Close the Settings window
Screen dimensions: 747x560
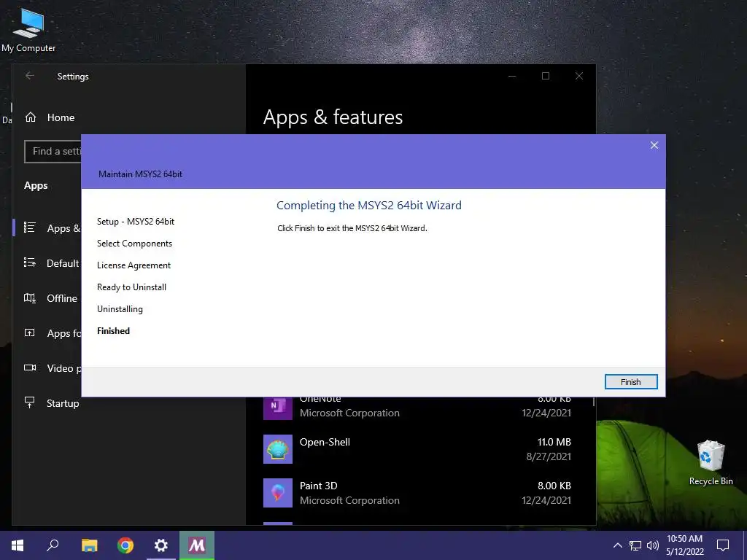[579, 76]
